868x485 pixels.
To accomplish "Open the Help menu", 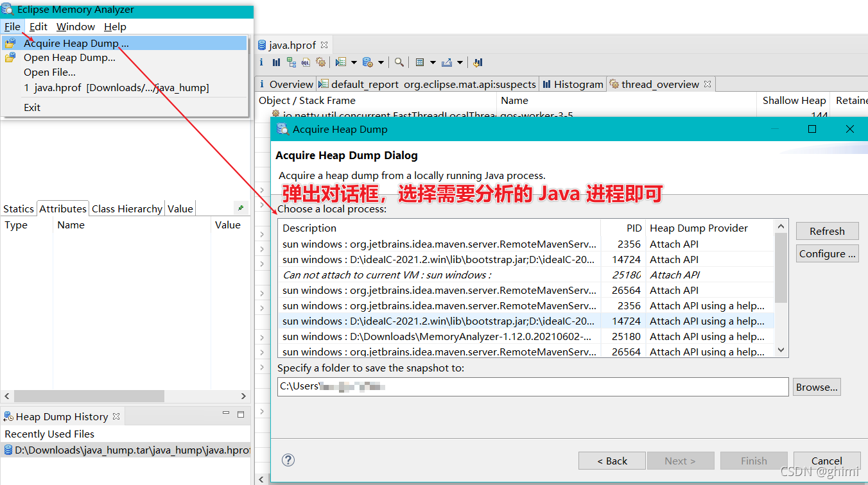I will tap(115, 26).
